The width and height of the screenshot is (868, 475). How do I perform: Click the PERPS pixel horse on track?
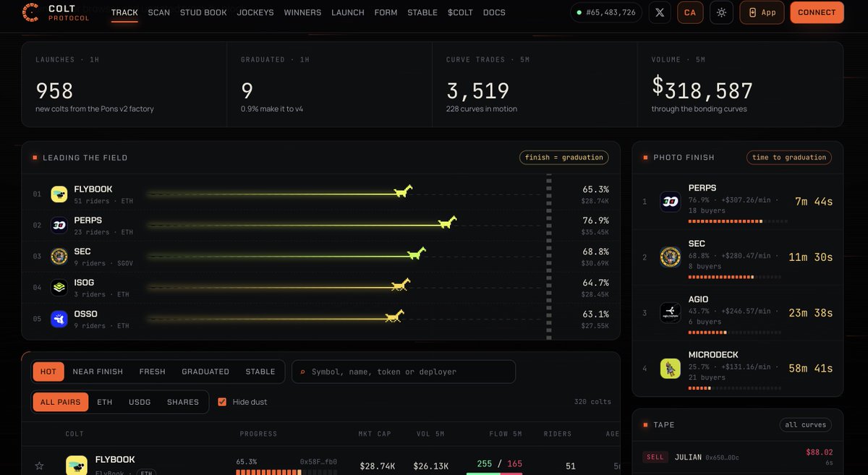(448, 222)
